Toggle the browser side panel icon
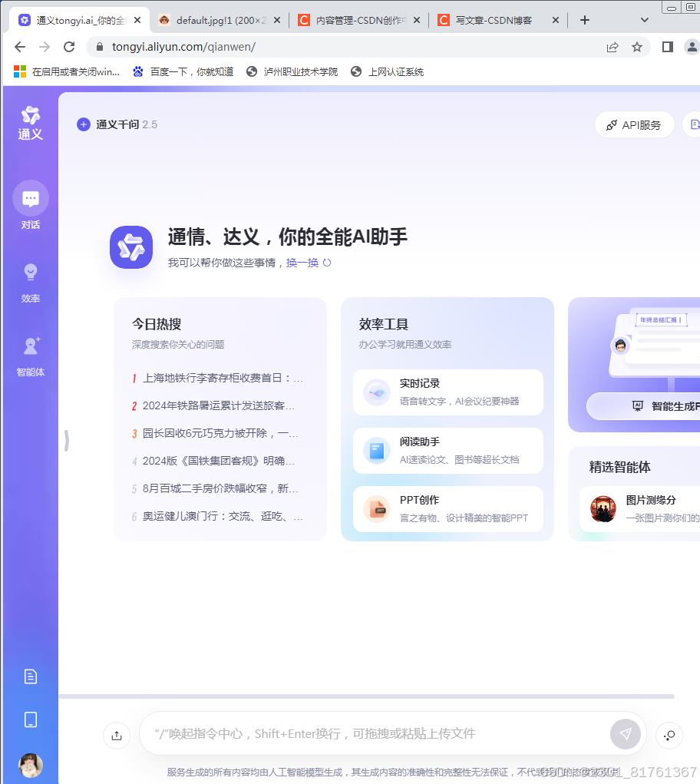The width and height of the screenshot is (700, 784). pyautogui.click(x=668, y=47)
